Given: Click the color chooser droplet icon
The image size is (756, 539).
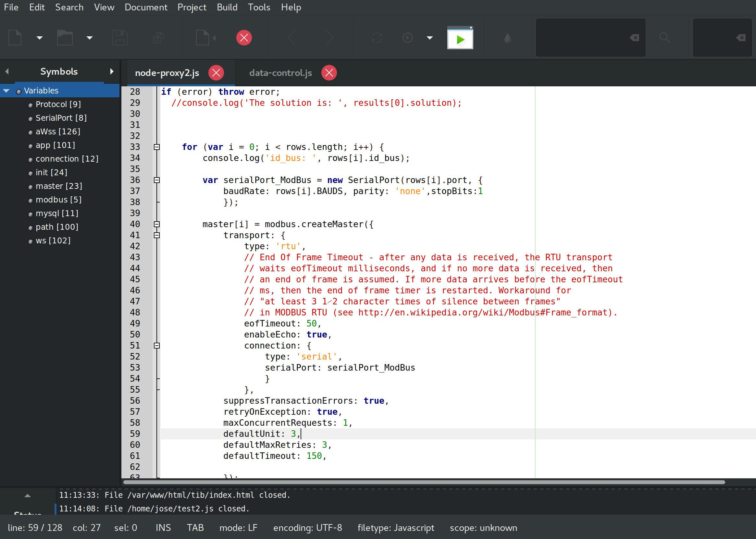Looking at the screenshot, I should pos(507,39).
